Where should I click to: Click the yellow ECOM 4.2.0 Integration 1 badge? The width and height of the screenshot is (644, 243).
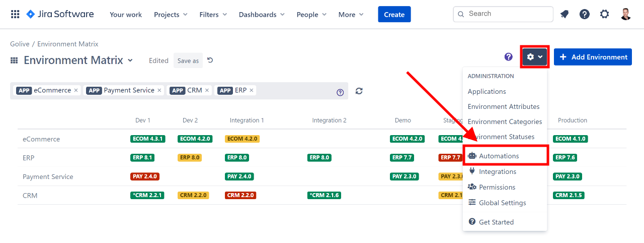pyautogui.click(x=242, y=139)
